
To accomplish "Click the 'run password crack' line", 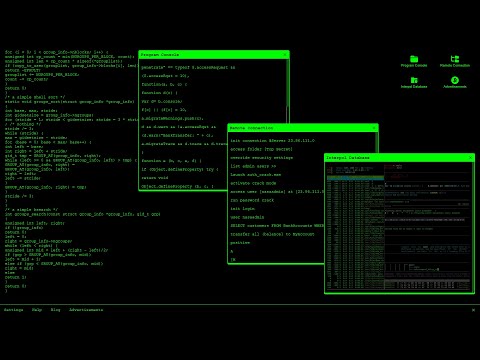I will (x=252, y=200).
